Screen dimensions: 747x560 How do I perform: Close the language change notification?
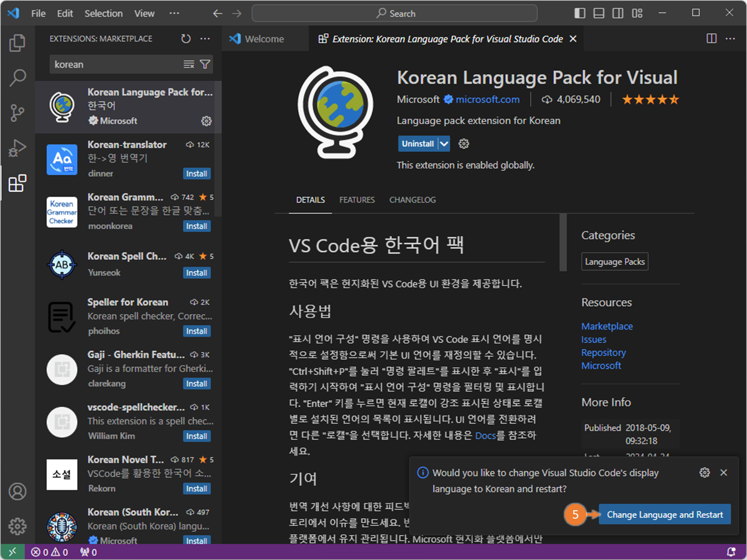pos(724,472)
